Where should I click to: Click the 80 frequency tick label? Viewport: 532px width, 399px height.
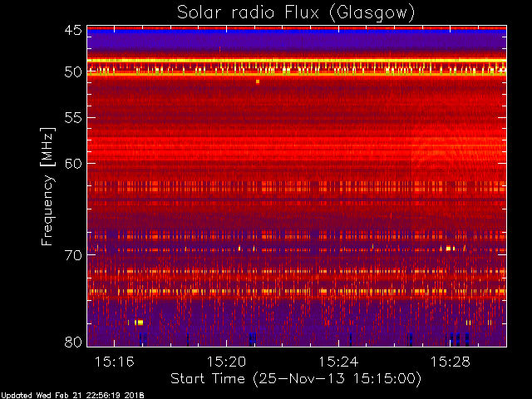[73, 342]
